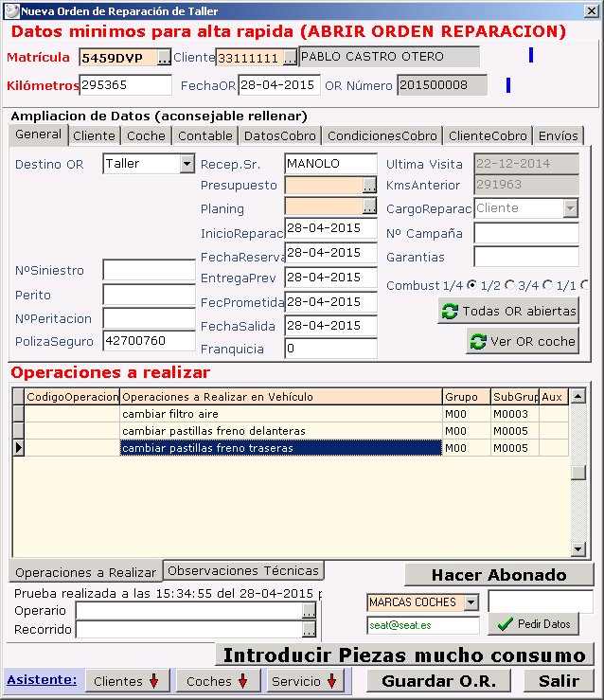Image resolution: width=604 pixels, height=700 pixels.
Task: Open the Recorrido lookup ellipsis button
Action: click(309, 630)
